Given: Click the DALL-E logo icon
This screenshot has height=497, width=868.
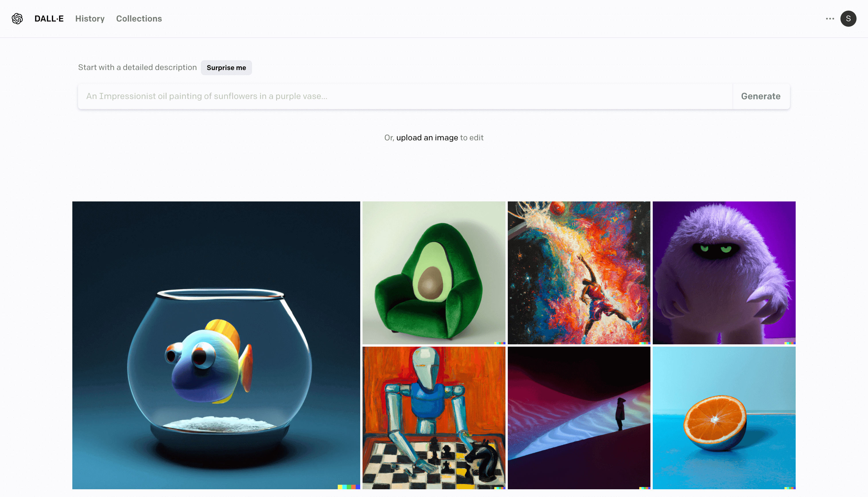Looking at the screenshot, I should [17, 18].
